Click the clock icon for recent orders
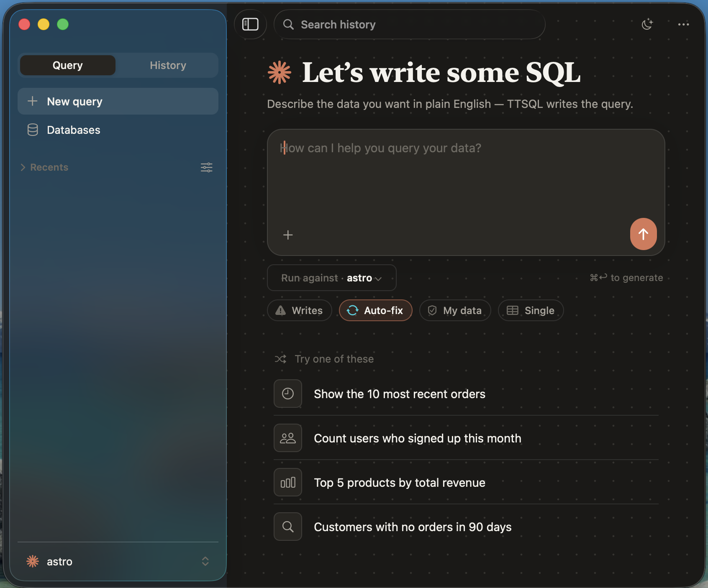 288,394
